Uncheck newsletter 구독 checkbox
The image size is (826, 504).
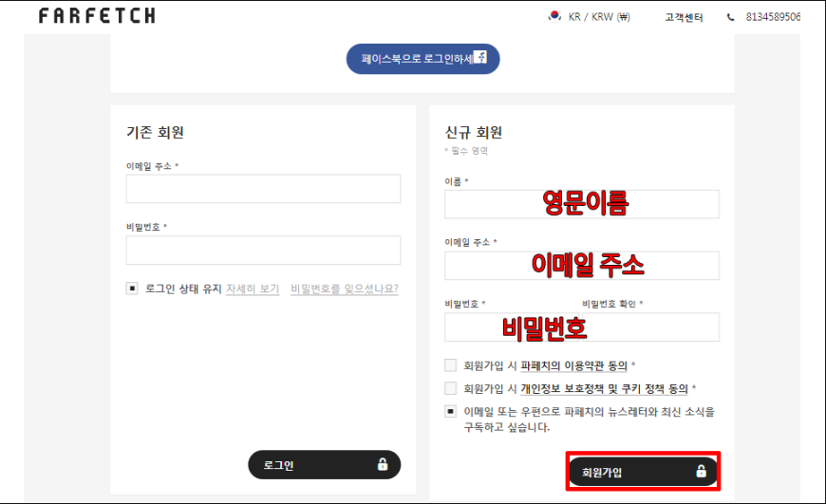coord(450,411)
